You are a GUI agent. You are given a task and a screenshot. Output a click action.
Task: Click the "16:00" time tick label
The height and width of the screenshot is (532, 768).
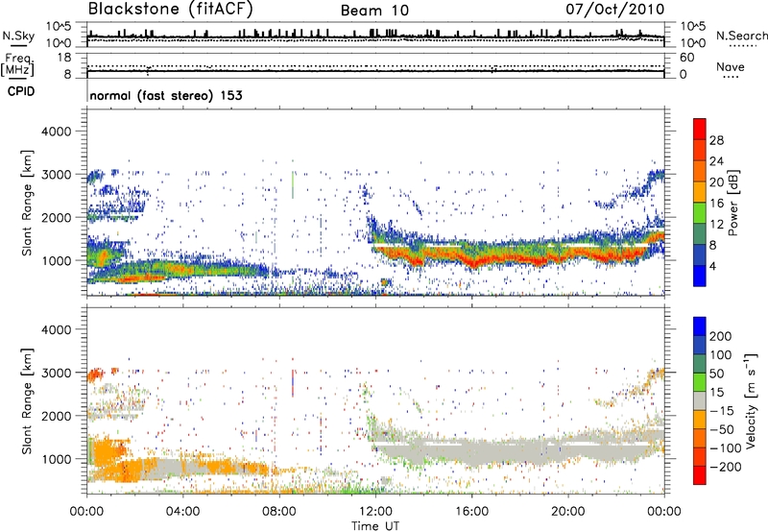click(471, 512)
